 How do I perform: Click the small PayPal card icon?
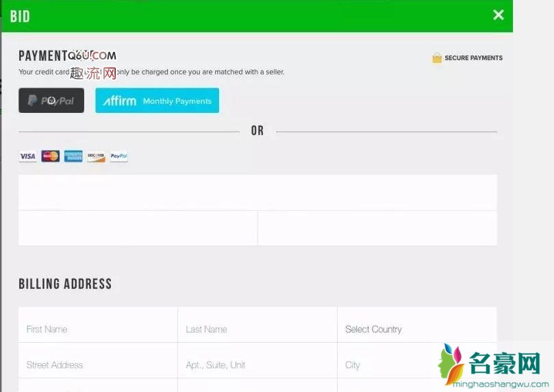[x=118, y=157]
